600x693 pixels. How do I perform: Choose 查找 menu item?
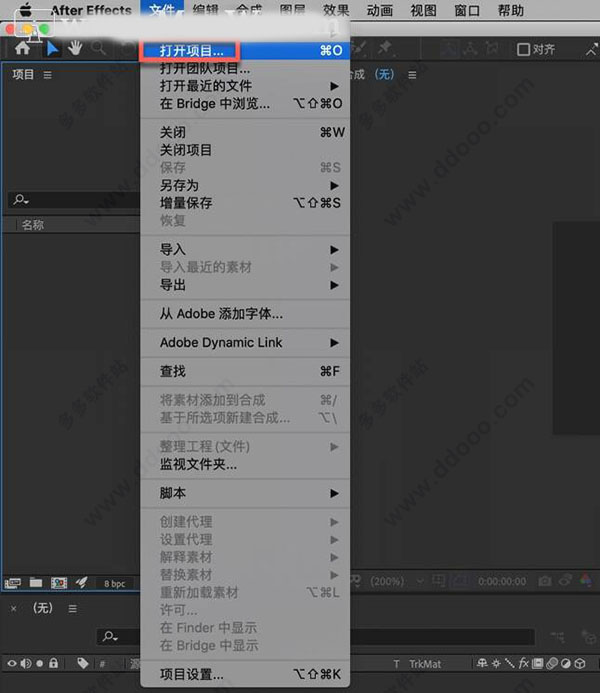point(245,371)
